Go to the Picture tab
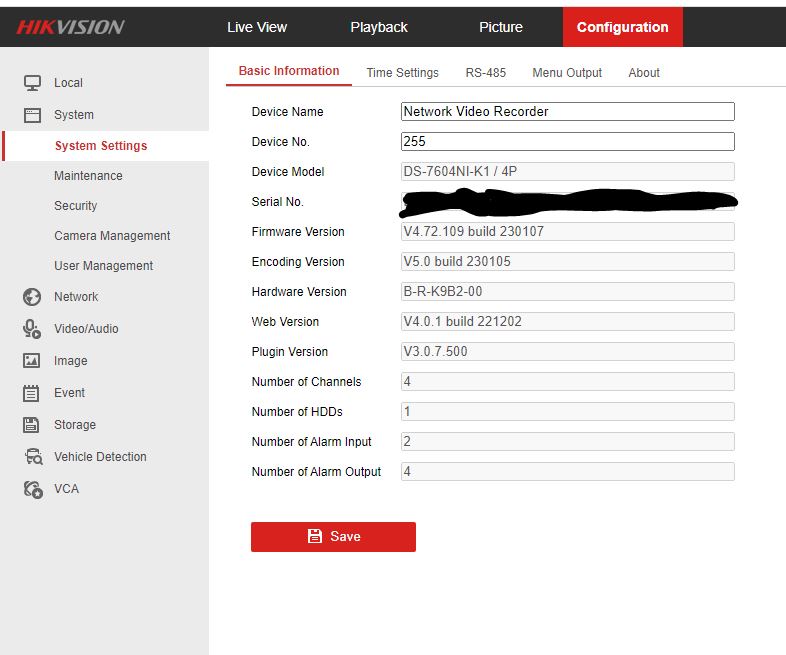 coord(501,27)
